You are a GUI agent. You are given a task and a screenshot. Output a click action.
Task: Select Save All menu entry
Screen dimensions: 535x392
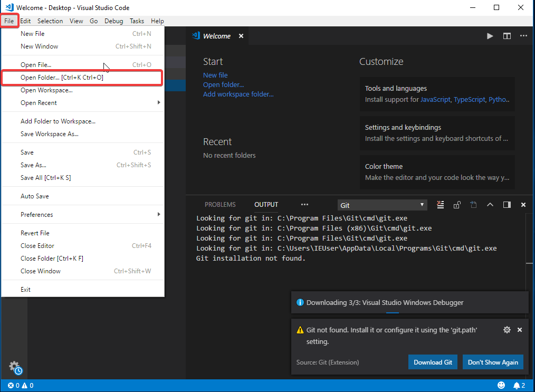[83, 177]
